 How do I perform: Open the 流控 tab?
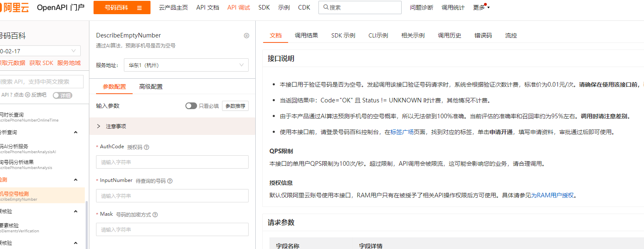point(511,35)
